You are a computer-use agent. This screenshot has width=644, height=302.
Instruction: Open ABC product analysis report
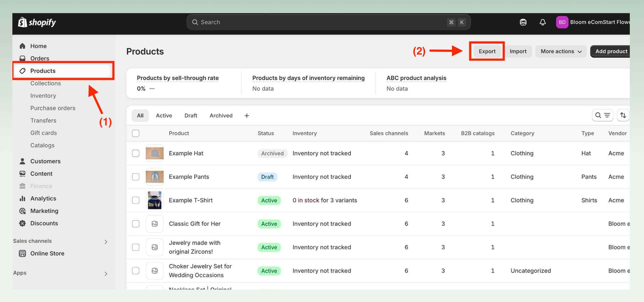(x=416, y=78)
